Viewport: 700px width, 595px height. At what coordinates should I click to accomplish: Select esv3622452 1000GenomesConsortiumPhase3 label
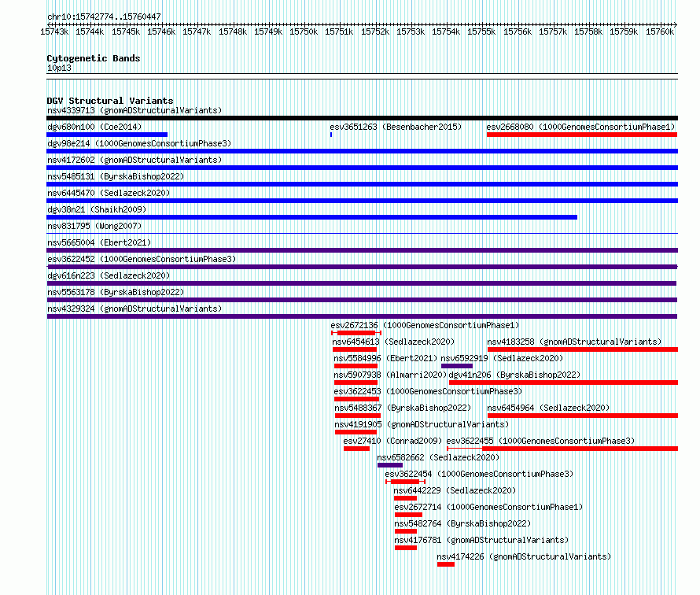[142, 259]
